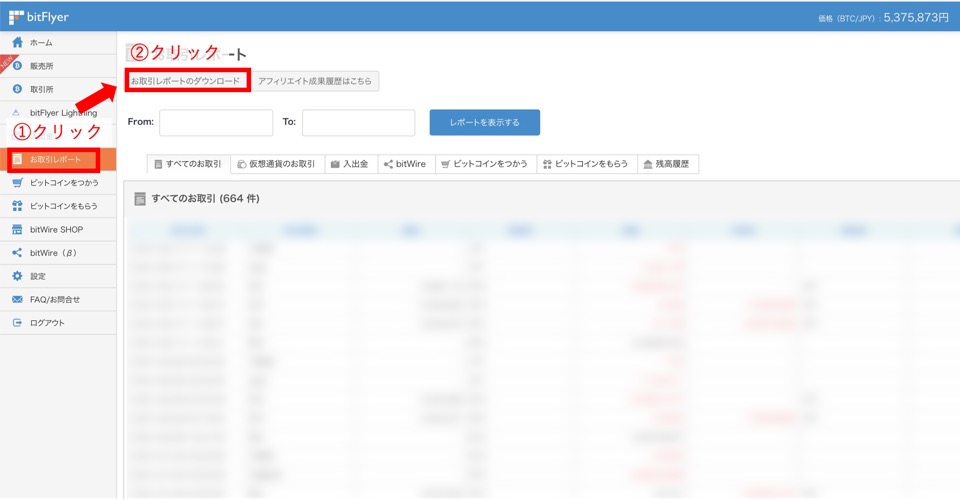Switch to the すべてのお取引 tab
This screenshot has width=960, height=500.
click(189, 164)
